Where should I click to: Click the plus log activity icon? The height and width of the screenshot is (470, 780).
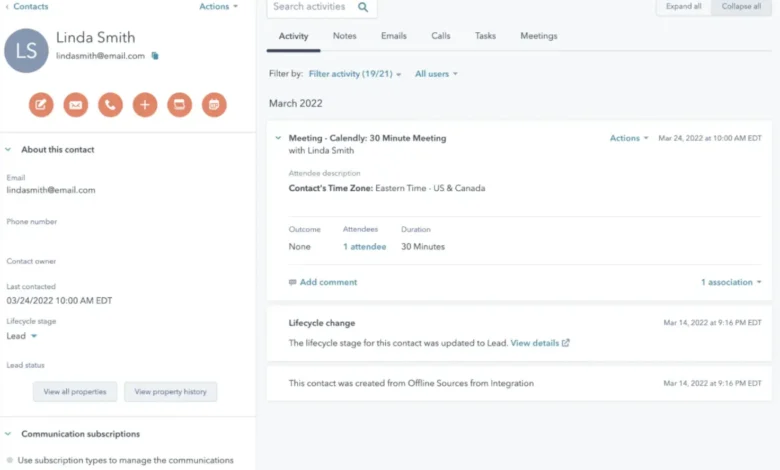145,104
